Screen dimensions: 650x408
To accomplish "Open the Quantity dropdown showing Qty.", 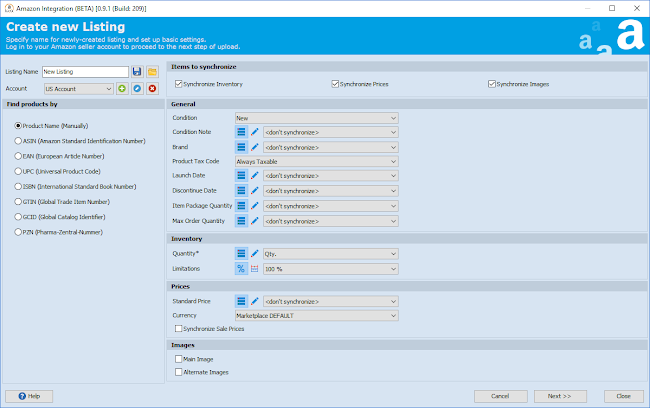I will tap(331, 254).
